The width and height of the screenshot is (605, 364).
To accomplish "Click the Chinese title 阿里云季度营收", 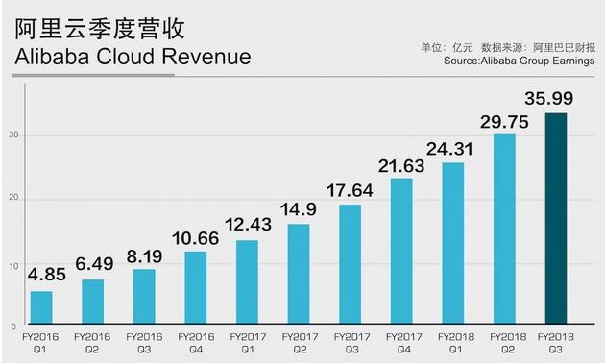I will [x=100, y=29].
